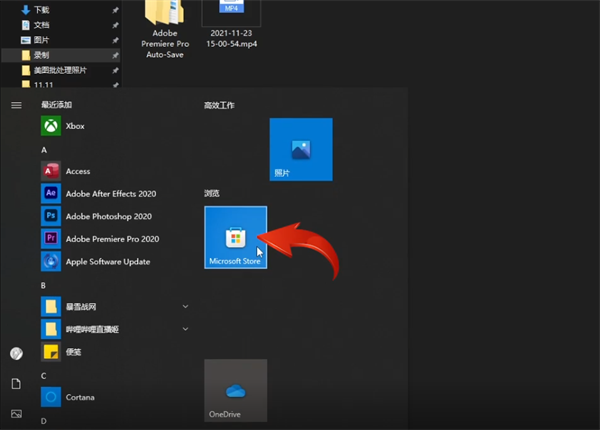Jump to letter A section header
Viewport: 600px width, 430px height.
pyautogui.click(x=44, y=150)
